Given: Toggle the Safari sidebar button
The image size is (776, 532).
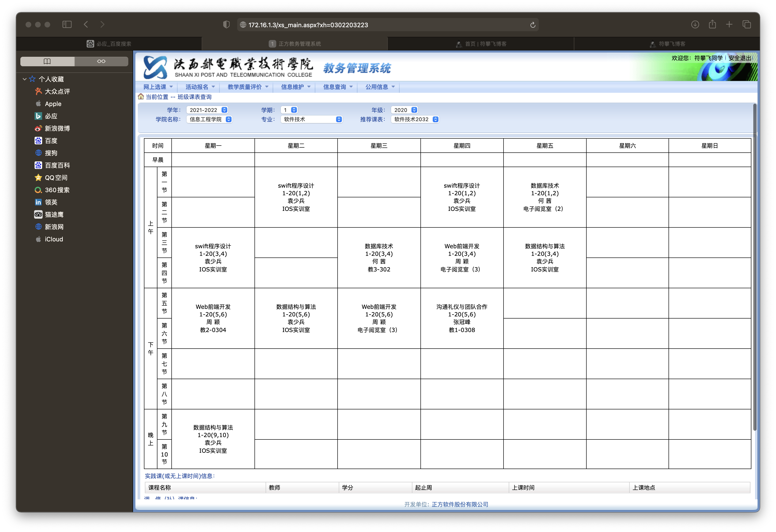Looking at the screenshot, I should coord(67,24).
